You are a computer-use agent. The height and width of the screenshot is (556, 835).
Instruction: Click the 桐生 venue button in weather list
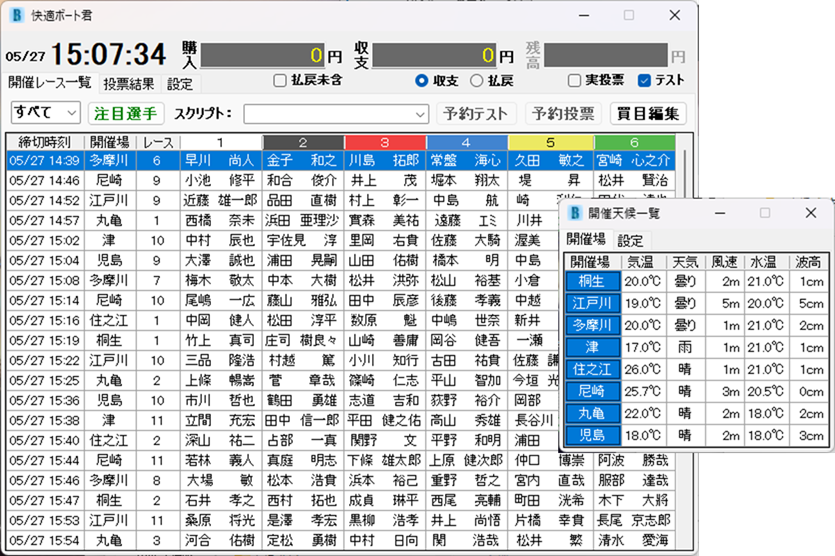pyautogui.click(x=593, y=281)
